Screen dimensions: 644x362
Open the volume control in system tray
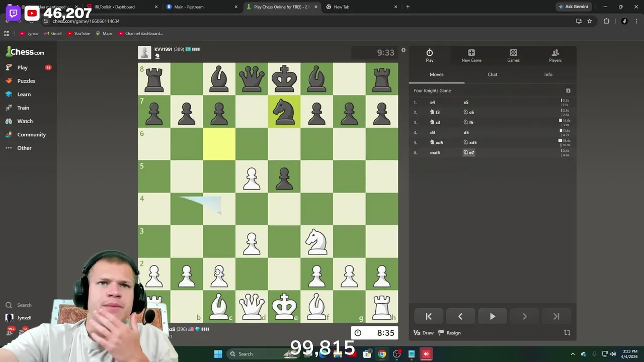(613, 354)
